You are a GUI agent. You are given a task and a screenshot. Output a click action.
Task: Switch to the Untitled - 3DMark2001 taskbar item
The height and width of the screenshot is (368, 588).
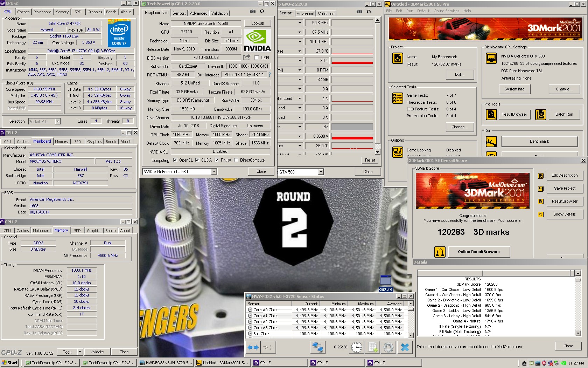click(x=223, y=363)
